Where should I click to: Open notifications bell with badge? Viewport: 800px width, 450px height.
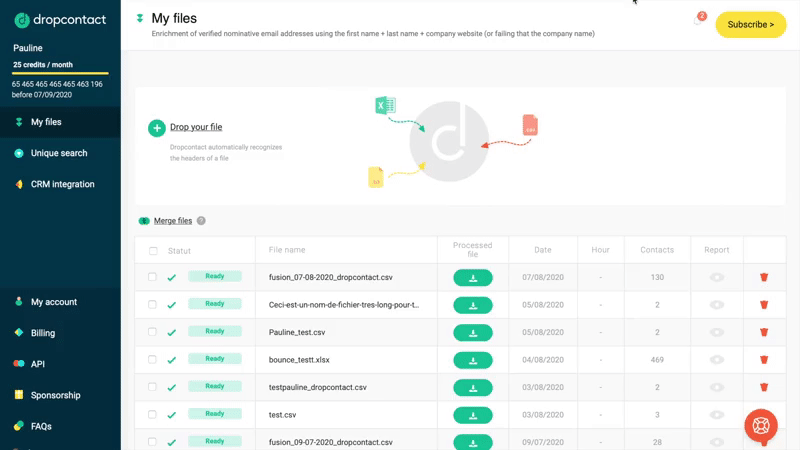pyautogui.click(x=698, y=20)
